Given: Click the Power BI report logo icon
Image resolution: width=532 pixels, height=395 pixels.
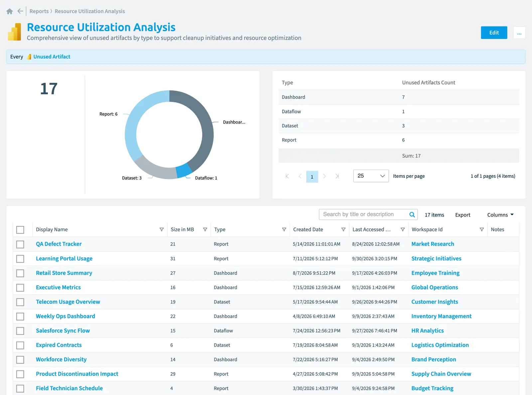Looking at the screenshot, I should coord(14,32).
